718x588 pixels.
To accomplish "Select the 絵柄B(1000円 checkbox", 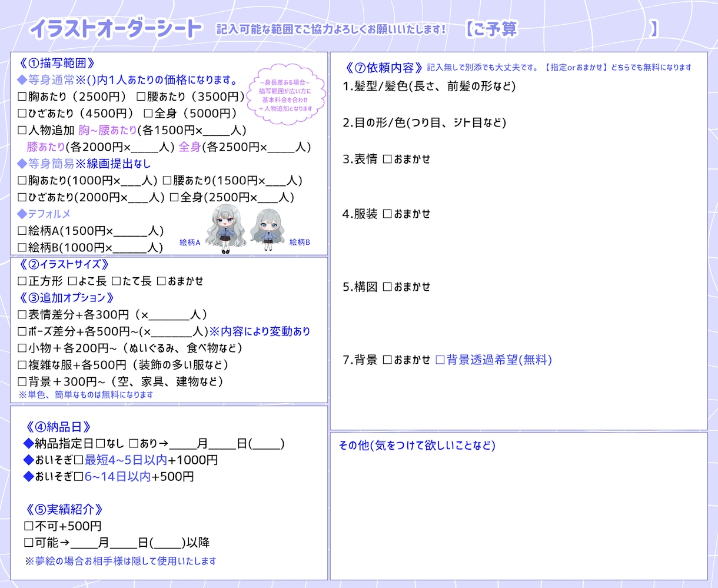I will point(22,247).
